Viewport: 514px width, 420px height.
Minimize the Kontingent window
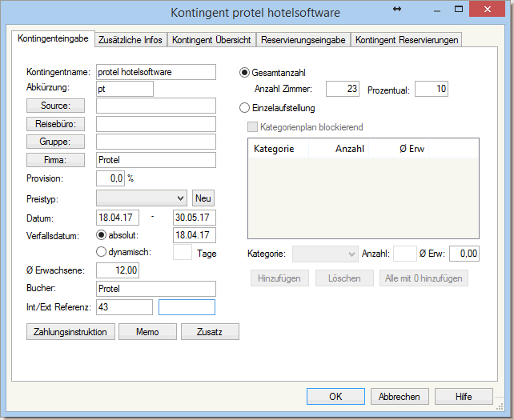(437, 11)
